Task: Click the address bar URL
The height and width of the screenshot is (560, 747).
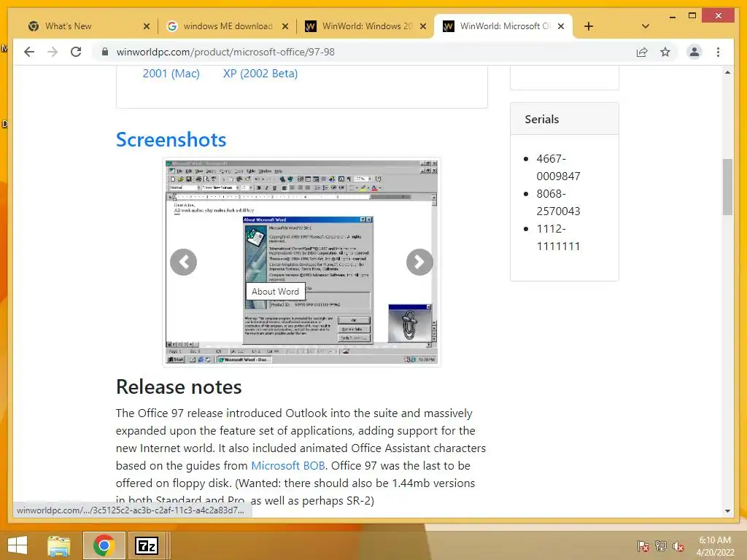Action: [x=225, y=52]
